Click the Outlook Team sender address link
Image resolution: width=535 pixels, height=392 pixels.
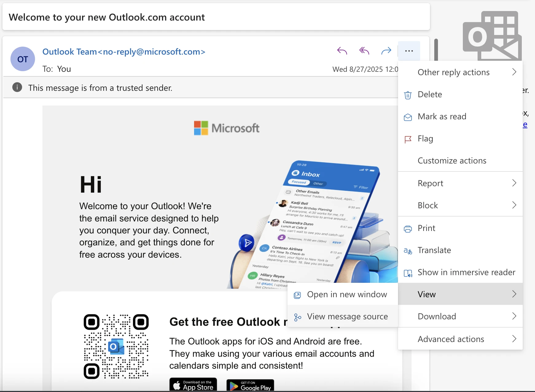124,52
